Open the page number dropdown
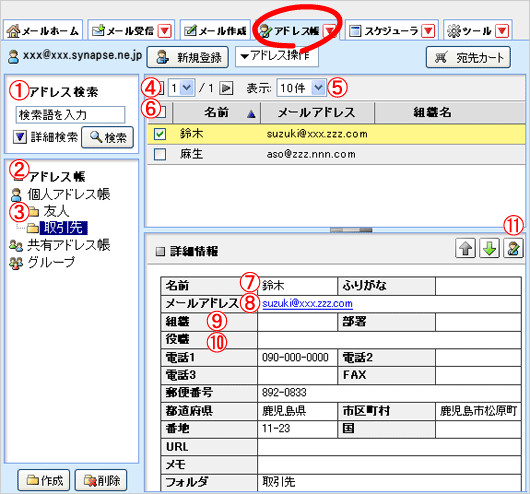 182,88
